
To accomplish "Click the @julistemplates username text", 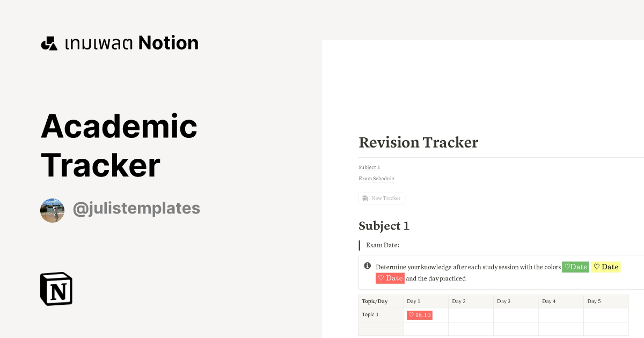I will pos(136,208).
